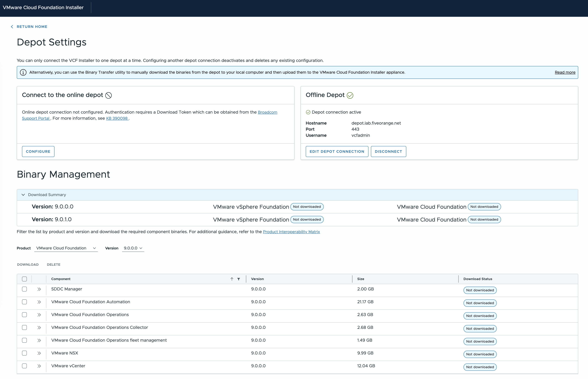Open the Product dropdown
The width and height of the screenshot is (588, 379).
point(66,248)
